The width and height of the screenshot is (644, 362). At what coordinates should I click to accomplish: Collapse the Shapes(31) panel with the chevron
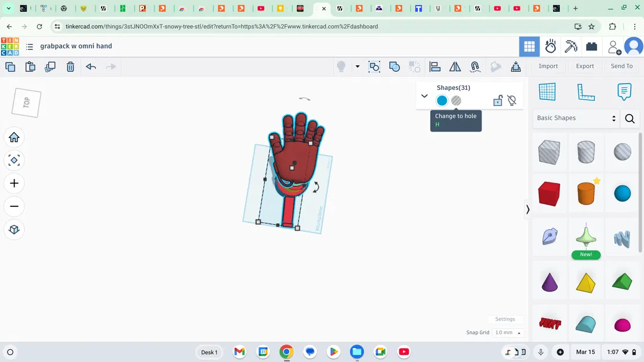point(424,96)
